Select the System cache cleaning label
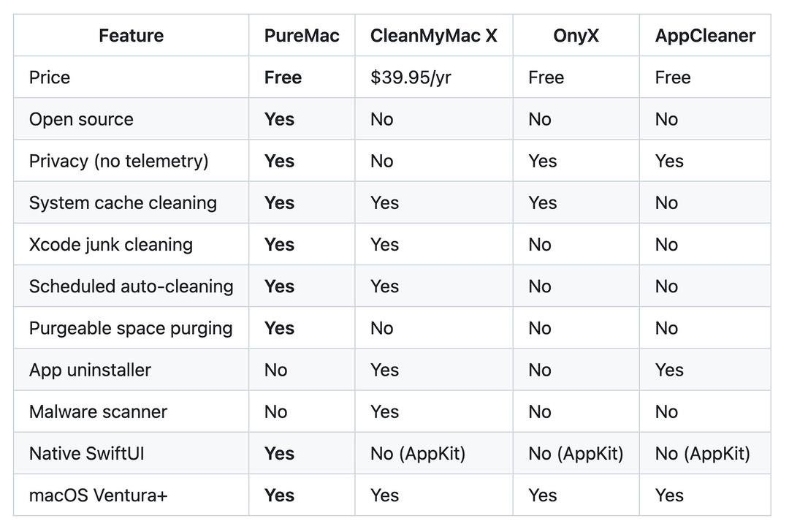 (123, 202)
